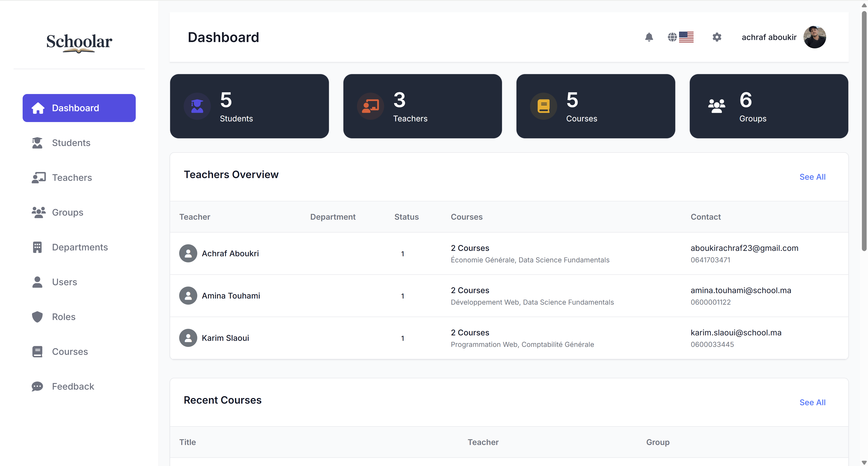Open Courses page from sidebar
This screenshot has width=868, height=466.
point(79,351)
